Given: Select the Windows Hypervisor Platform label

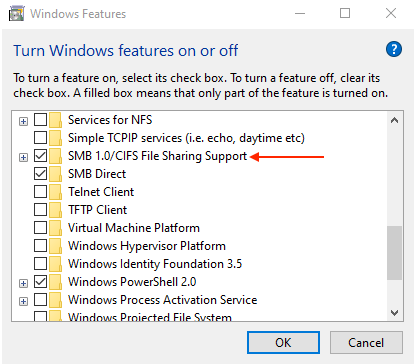Looking at the screenshot, I should (x=147, y=246).
